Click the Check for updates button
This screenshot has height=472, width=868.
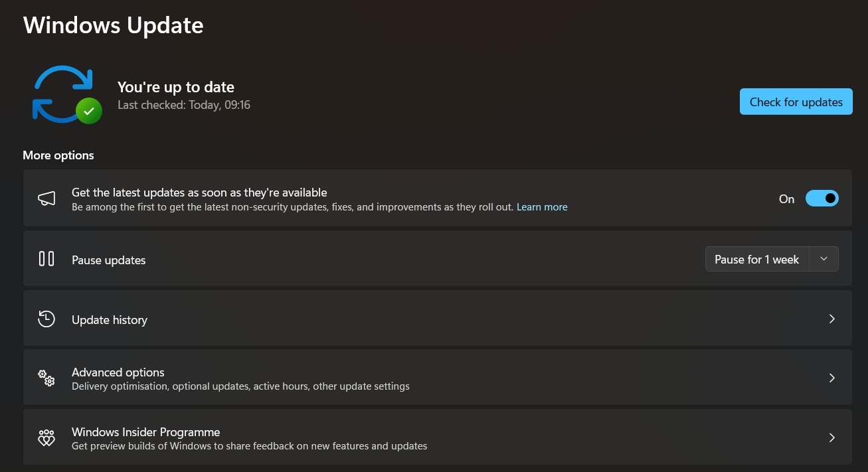click(x=796, y=102)
